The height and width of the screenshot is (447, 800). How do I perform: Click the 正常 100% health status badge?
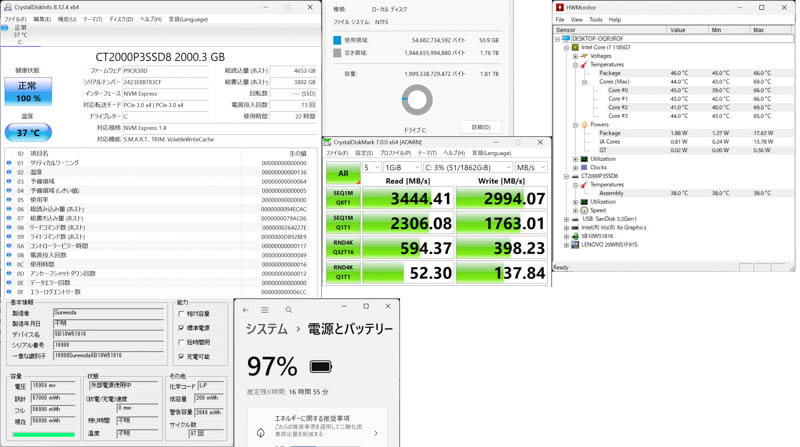[28, 92]
